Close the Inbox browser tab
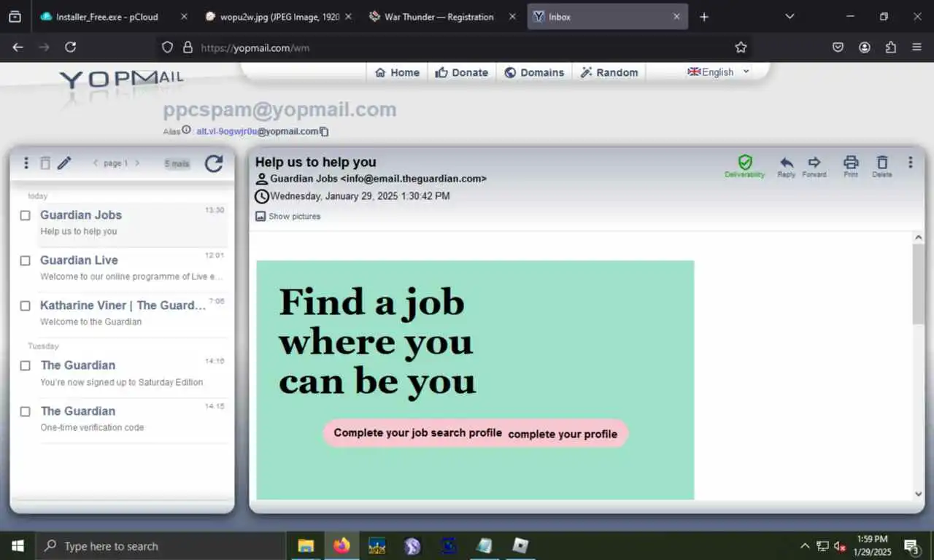The image size is (934, 560). [676, 17]
